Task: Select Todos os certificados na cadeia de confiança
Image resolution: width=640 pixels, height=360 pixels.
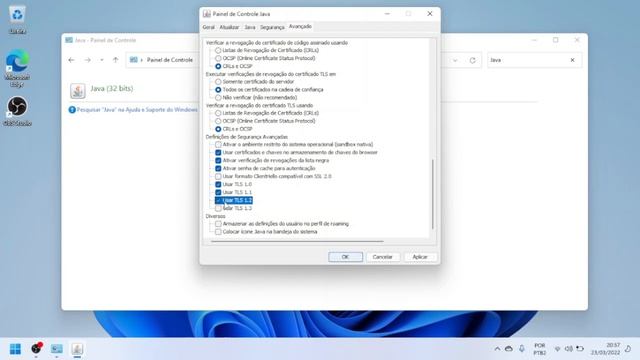Action: (x=218, y=89)
